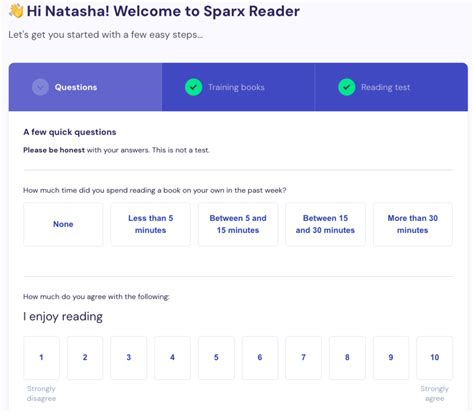Viewport: 474px width, 412px height.
Task: Select rating 8 for enjoy reading
Action: point(347,358)
